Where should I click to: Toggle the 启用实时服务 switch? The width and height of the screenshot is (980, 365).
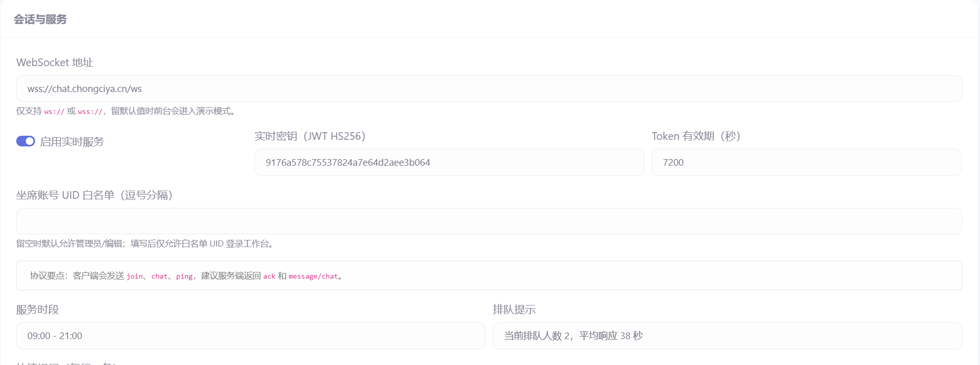pos(25,141)
